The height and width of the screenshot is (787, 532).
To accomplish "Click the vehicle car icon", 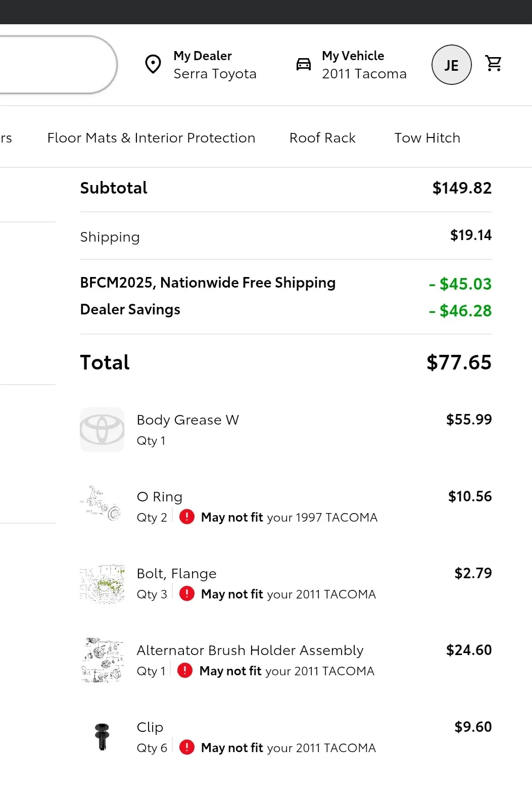I will click(x=304, y=64).
